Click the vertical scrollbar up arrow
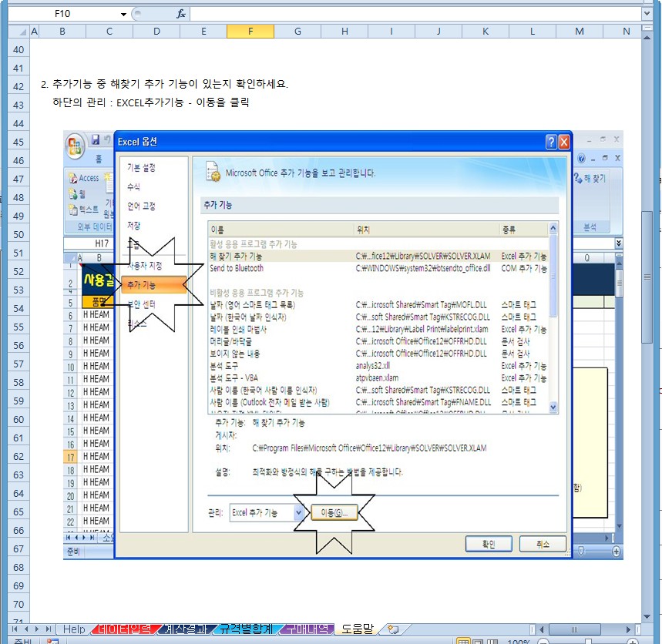 pyautogui.click(x=647, y=37)
